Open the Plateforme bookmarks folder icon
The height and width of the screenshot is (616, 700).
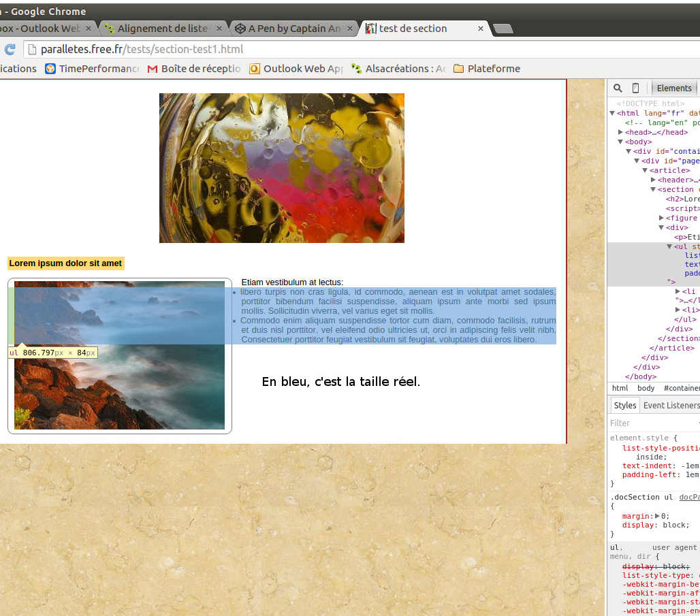pyautogui.click(x=458, y=68)
